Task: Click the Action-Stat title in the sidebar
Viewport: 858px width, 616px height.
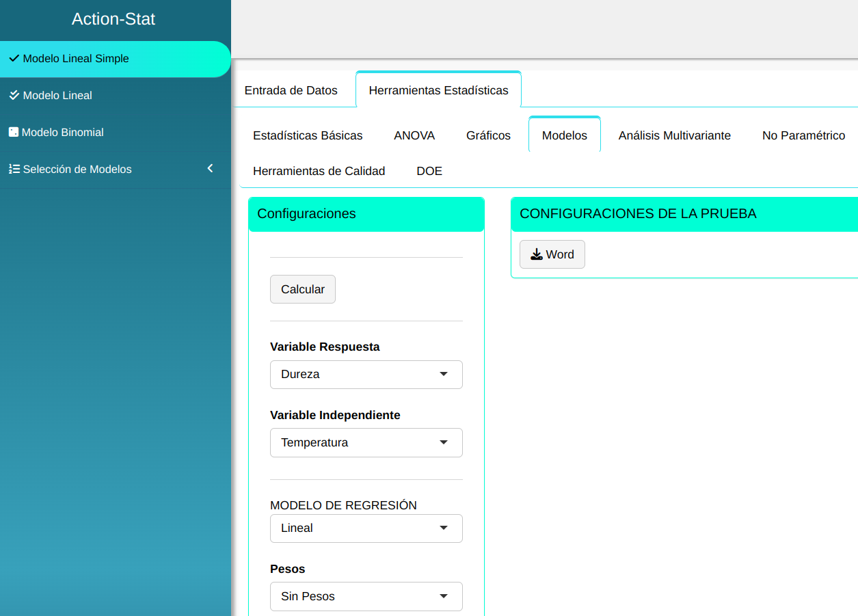Action: pos(113,19)
